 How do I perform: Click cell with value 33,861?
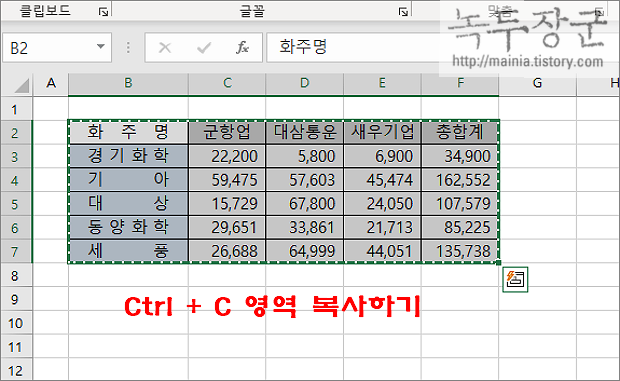pos(304,227)
